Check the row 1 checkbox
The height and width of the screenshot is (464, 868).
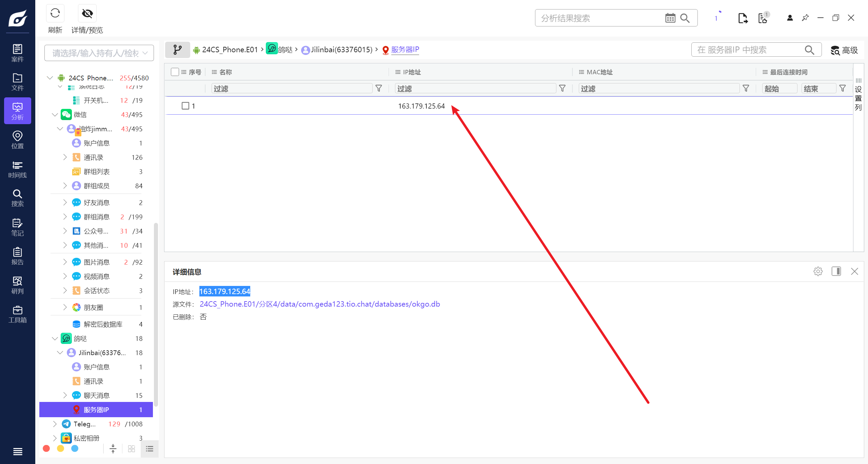click(x=185, y=106)
